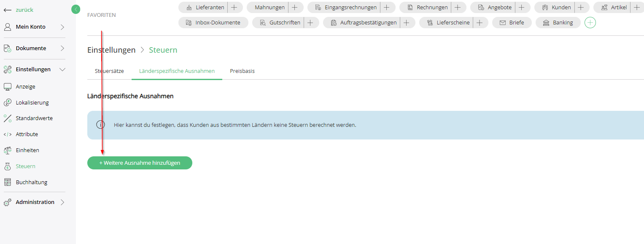The height and width of the screenshot is (244, 644).
Task: Add a new Eingangsrechnungen entry with plus
Action: (386, 7)
